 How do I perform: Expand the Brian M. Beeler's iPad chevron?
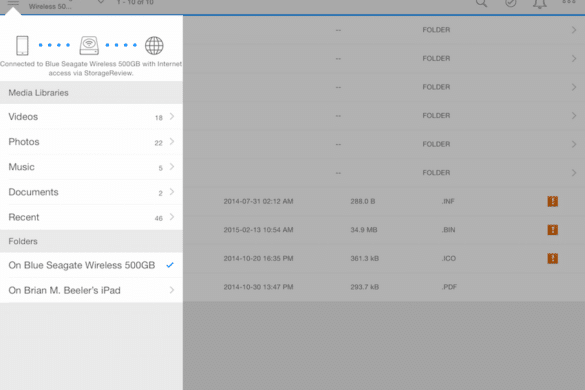172,290
